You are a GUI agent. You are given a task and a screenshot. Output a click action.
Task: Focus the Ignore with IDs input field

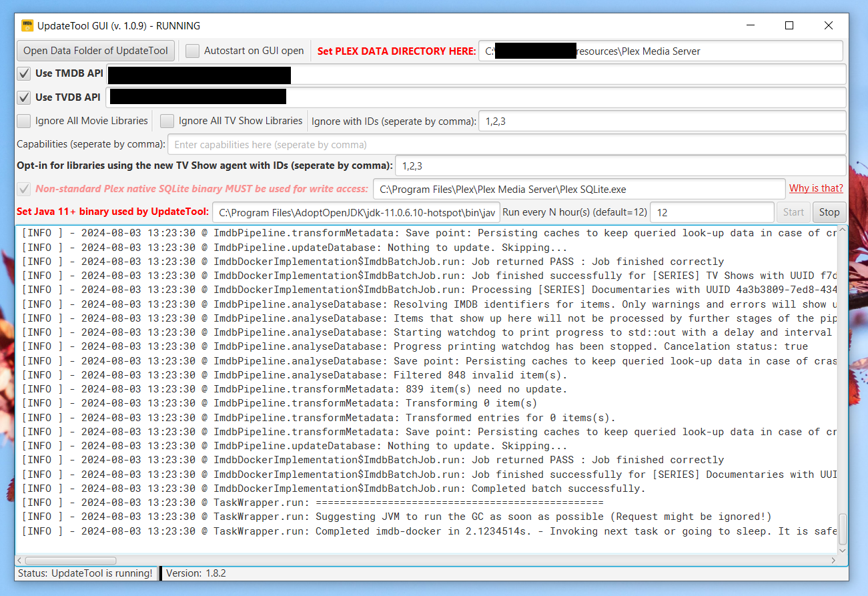[x=661, y=121]
